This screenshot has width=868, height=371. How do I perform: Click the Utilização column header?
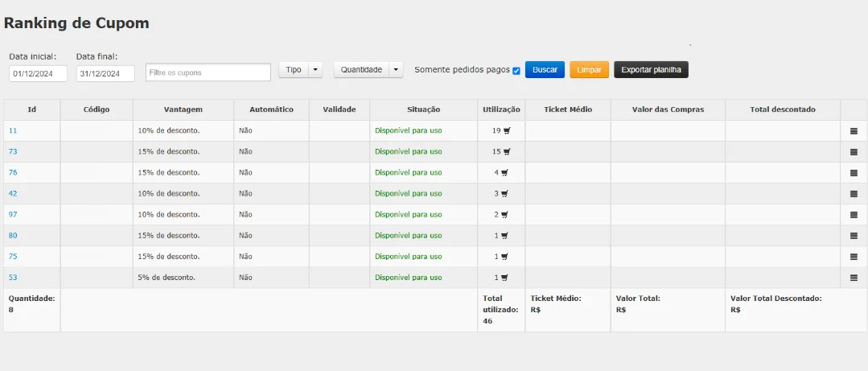pyautogui.click(x=501, y=109)
